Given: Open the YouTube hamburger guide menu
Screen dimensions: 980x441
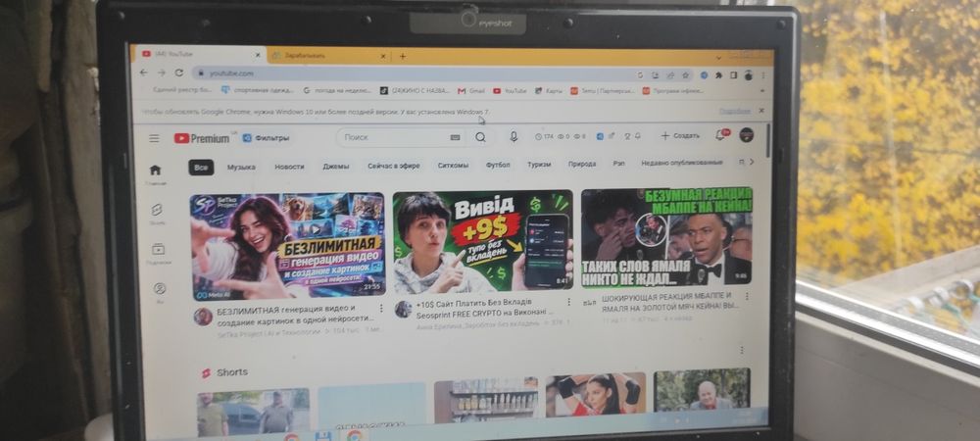Looking at the screenshot, I should point(154,138).
